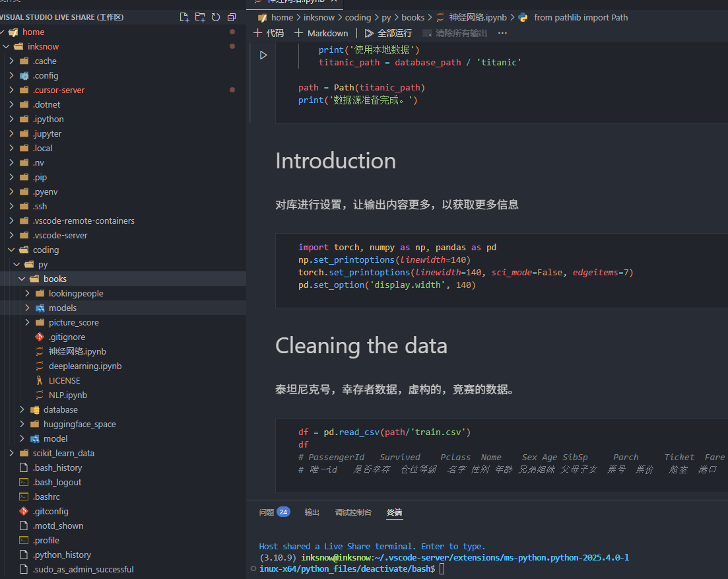
Task: Click the home breadcrumb segment
Action: (282, 18)
